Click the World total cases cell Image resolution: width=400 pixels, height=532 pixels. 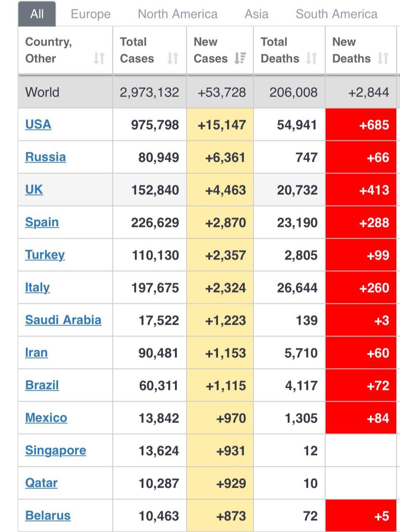click(x=149, y=92)
